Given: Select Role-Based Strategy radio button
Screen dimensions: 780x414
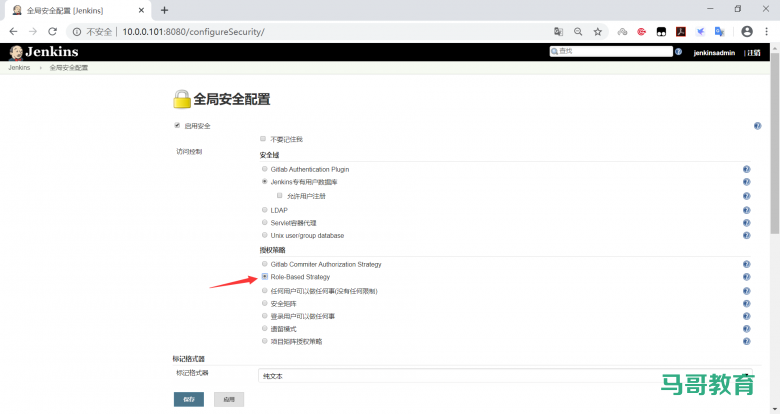Looking at the screenshot, I should (265, 277).
